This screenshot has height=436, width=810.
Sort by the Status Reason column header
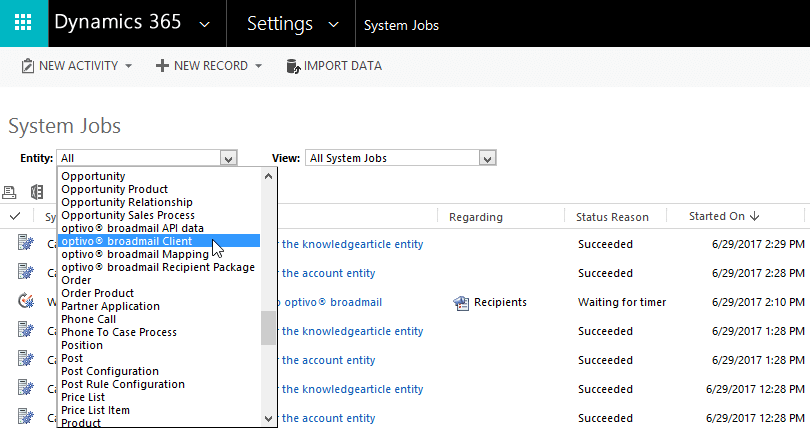[x=612, y=217]
